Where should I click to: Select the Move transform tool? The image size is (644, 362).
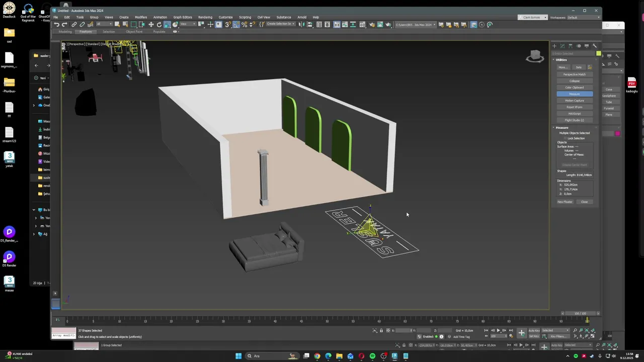pos(151,25)
